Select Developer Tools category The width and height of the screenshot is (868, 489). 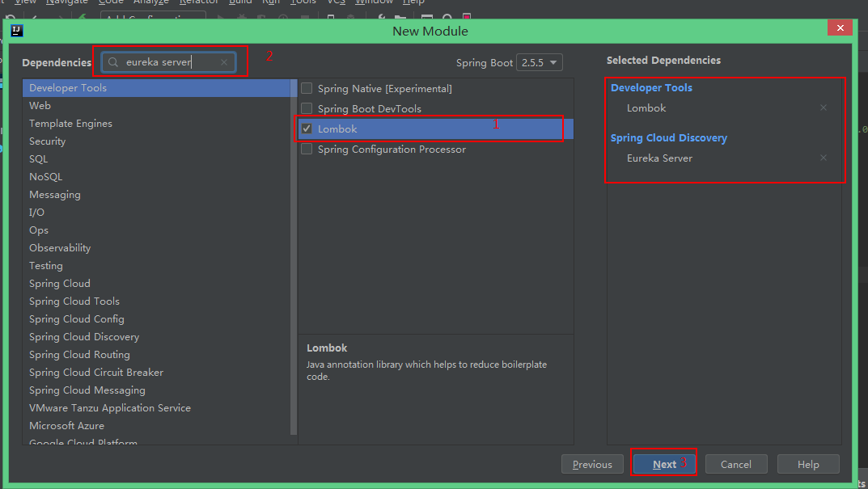click(x=156, y=88)
